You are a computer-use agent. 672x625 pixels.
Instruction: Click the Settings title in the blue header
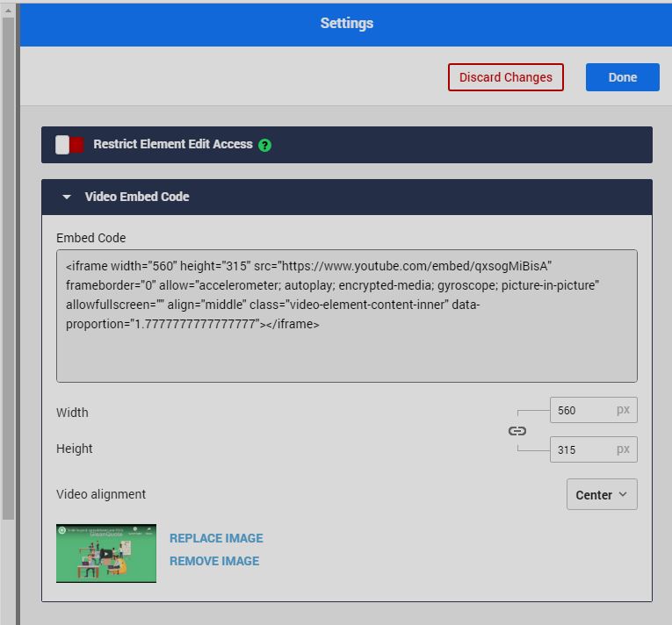click(346, 24)
